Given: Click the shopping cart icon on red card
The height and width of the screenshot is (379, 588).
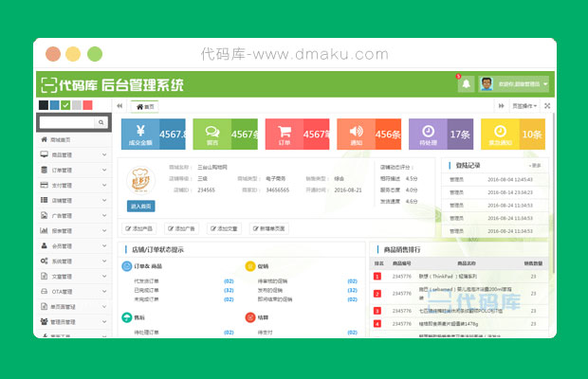Looking at the screenshot, I should (285, 131).
